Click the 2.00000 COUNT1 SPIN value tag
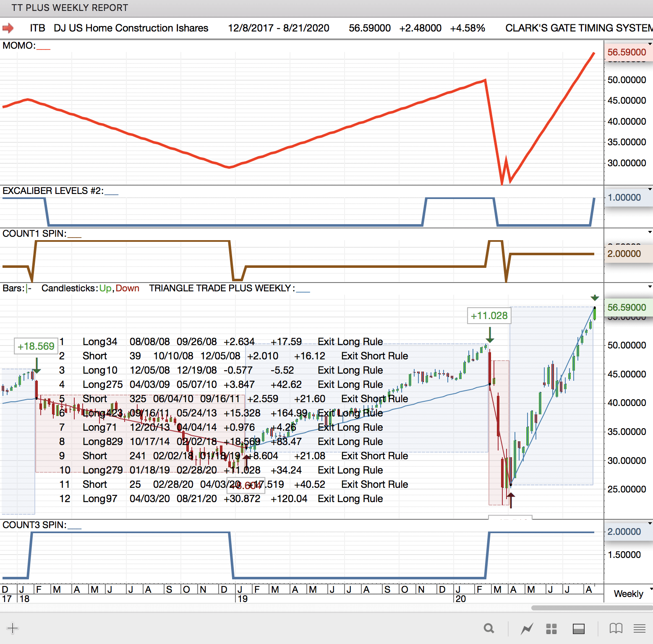This screenshot has height=644, width=653. click(628, 254)
